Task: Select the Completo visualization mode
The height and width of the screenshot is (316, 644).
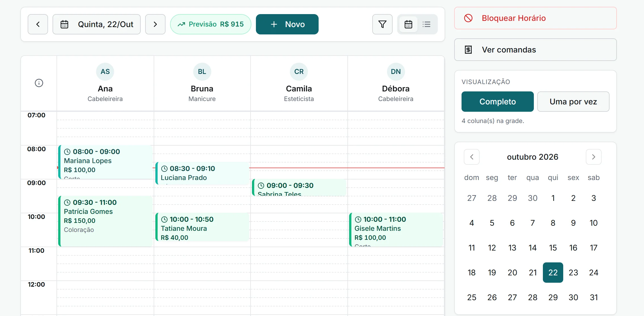Action: point(497,102)
